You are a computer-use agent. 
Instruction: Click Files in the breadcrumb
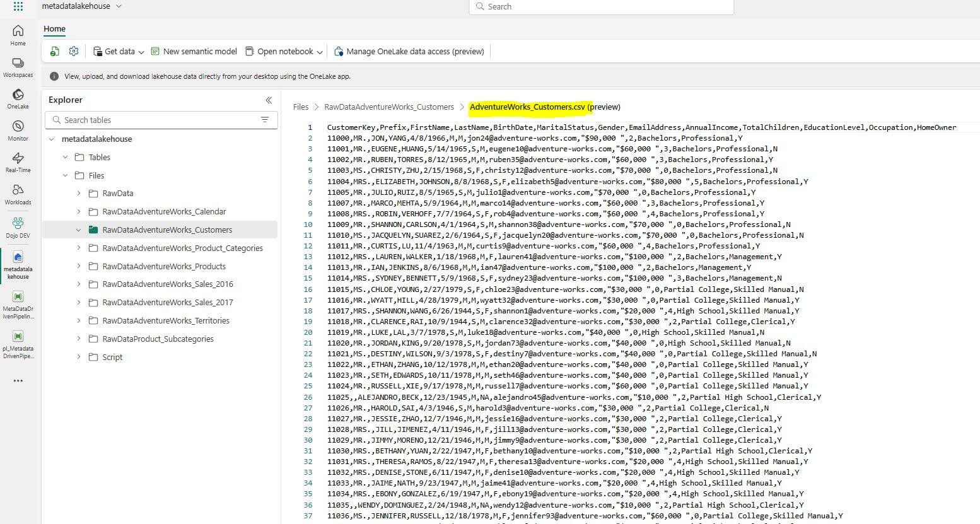tap(301, 107)
